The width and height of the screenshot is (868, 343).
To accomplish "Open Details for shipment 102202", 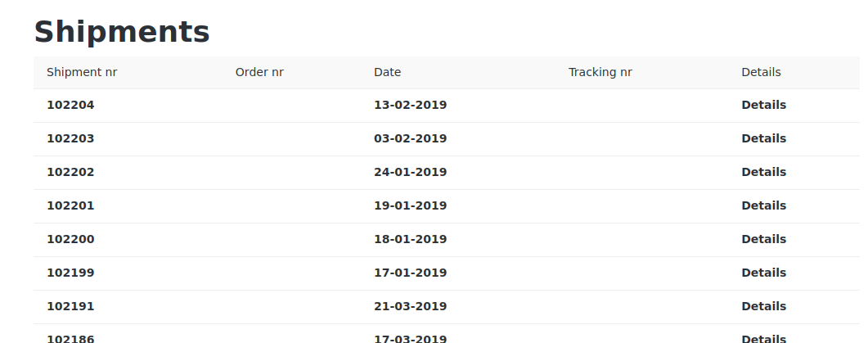I will pos(763,173).
